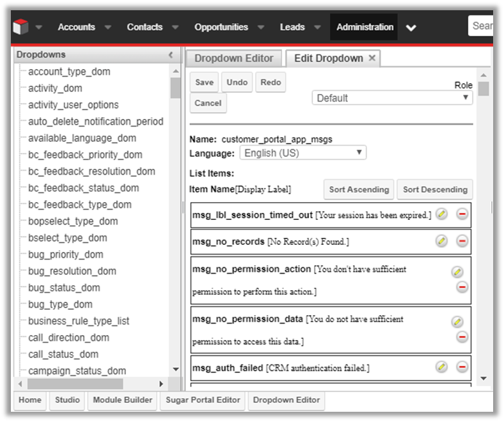
Task: Edit the msg_no_permission_action label
Action: pyautogui.click(x=457, y=272)
